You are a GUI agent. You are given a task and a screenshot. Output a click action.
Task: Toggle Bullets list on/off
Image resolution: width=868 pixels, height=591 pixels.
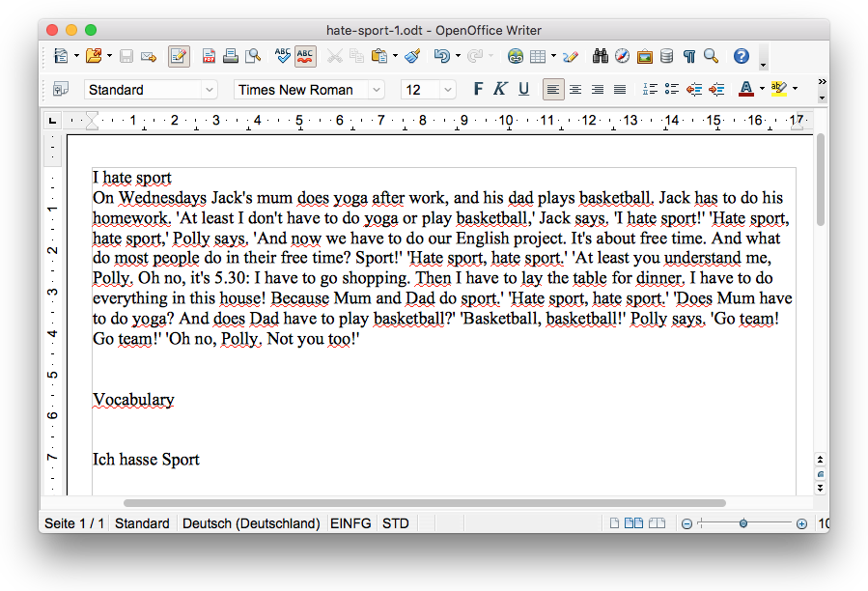coord(672,89)
